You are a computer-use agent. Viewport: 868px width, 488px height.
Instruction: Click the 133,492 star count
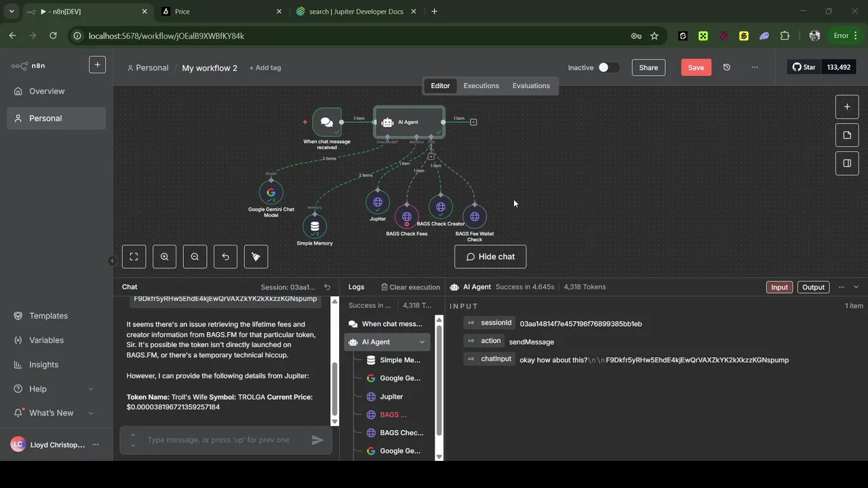(839, 67)
